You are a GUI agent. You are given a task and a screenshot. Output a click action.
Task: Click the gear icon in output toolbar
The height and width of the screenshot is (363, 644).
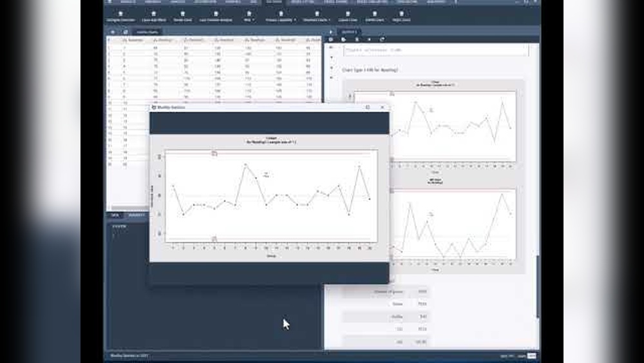click(330, 39)
